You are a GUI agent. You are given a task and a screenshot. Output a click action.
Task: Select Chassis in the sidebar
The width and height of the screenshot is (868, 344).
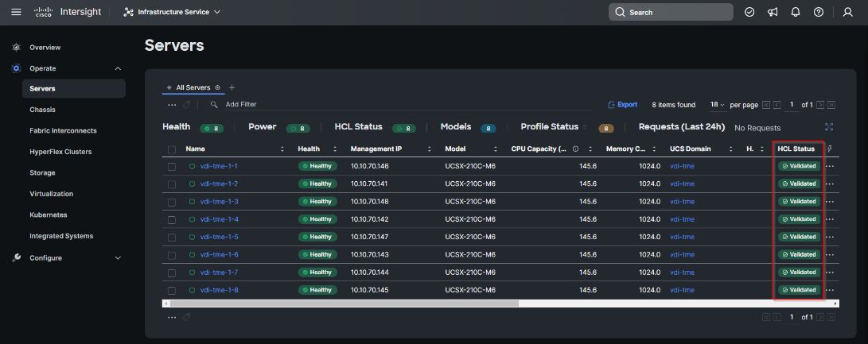pyautogui.click(x=42, y=110)
